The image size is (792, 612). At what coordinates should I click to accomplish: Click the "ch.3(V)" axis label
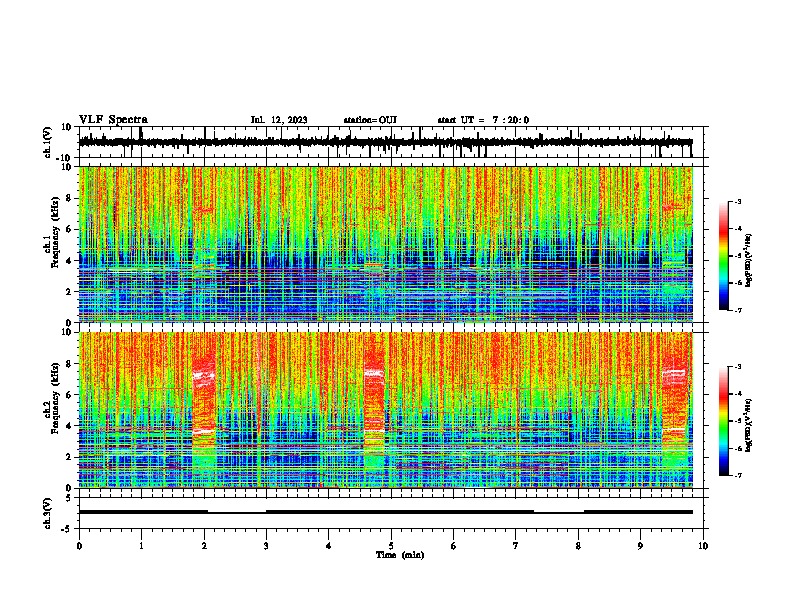48,513
